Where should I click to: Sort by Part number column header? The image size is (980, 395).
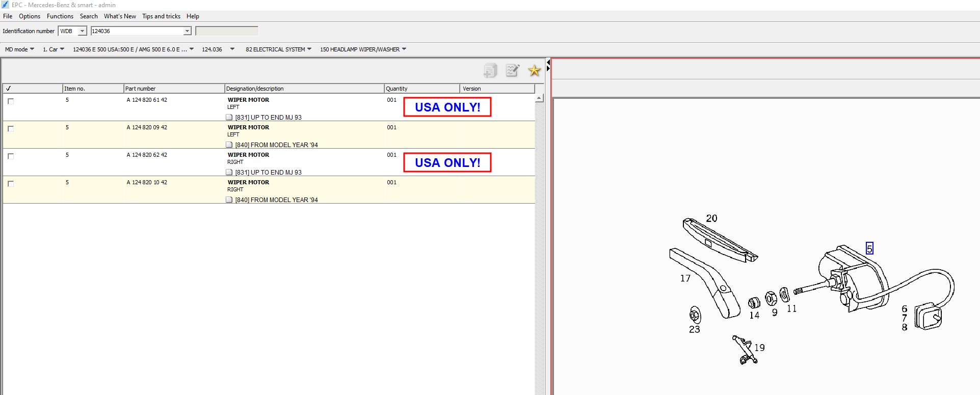coord(174,89)
